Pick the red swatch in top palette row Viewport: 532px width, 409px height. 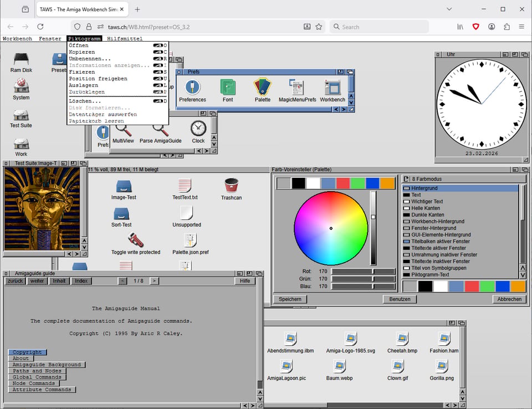342,183
